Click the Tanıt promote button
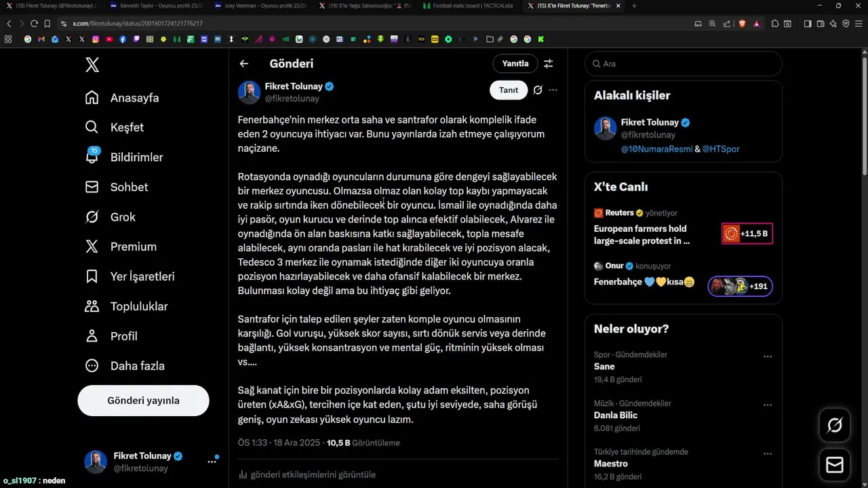The width and height of the screenshot is (868, 488). click(509, 90)
